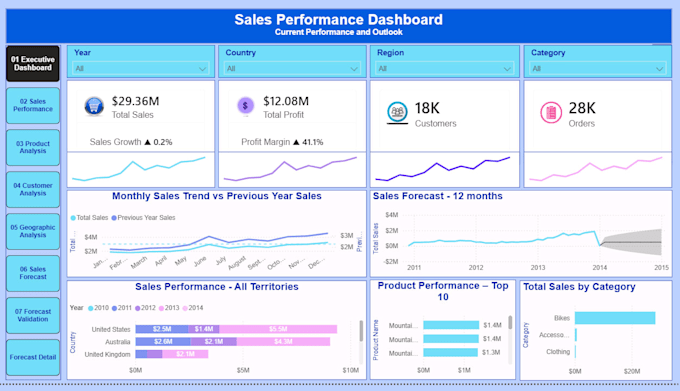
Task: Click the Previous Year Sales legend marker
Action: coord(114,218)
